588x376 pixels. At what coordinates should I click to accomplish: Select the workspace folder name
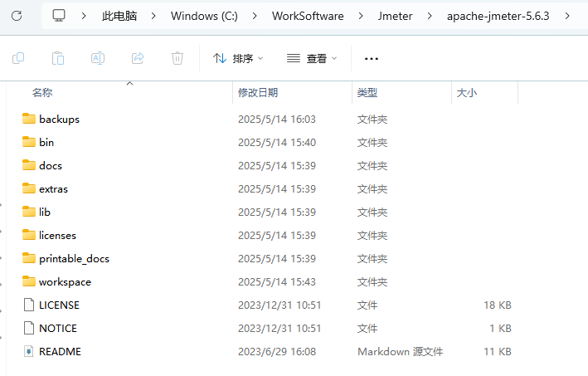click(x=65, y=282)
